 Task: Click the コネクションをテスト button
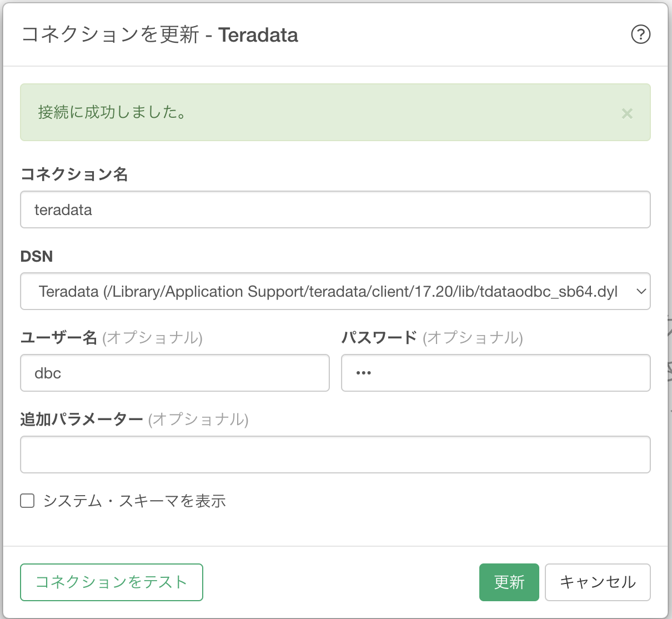pos(112,582)
